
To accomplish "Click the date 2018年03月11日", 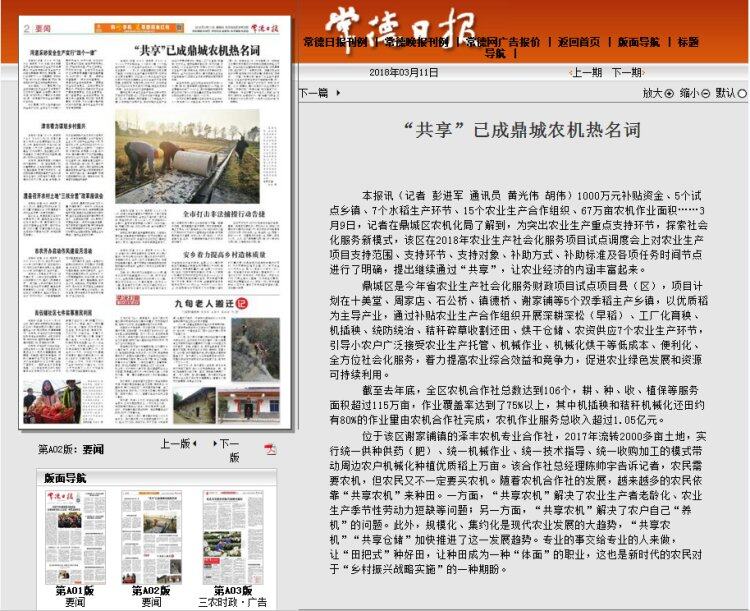I will coord(404,73).
